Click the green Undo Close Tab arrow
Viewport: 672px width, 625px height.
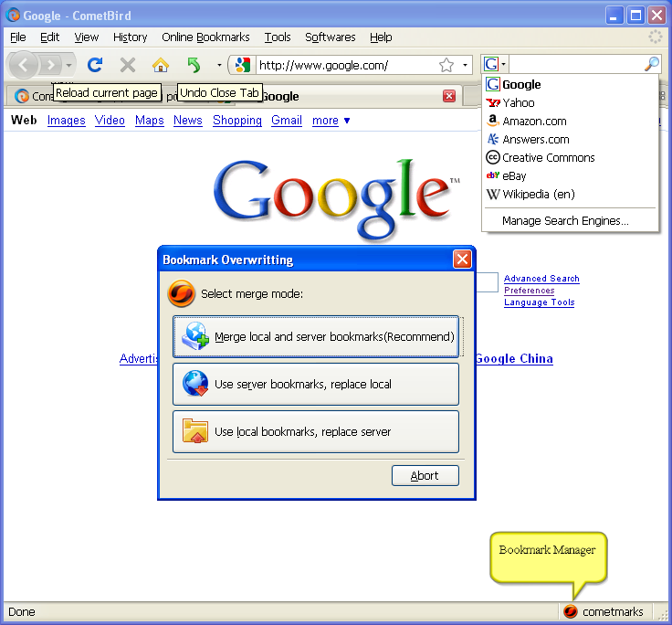coord(194,65)
